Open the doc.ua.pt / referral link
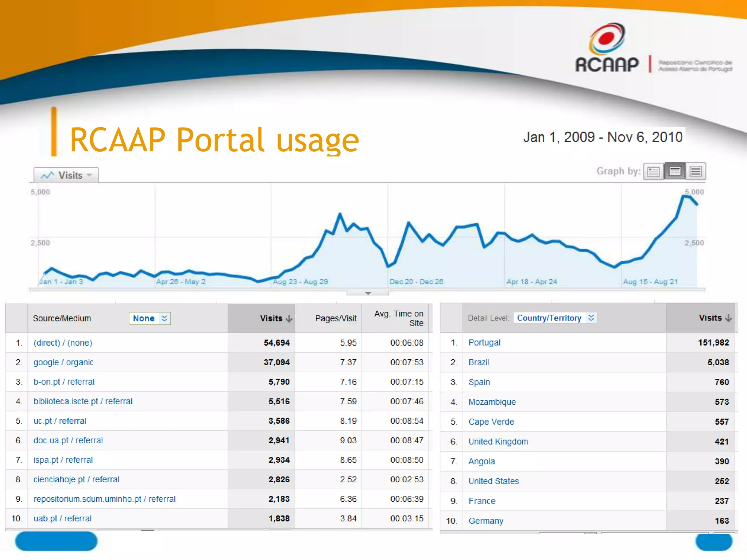The width and height of the screenshot is (747, 560). [x=68, y=440]
